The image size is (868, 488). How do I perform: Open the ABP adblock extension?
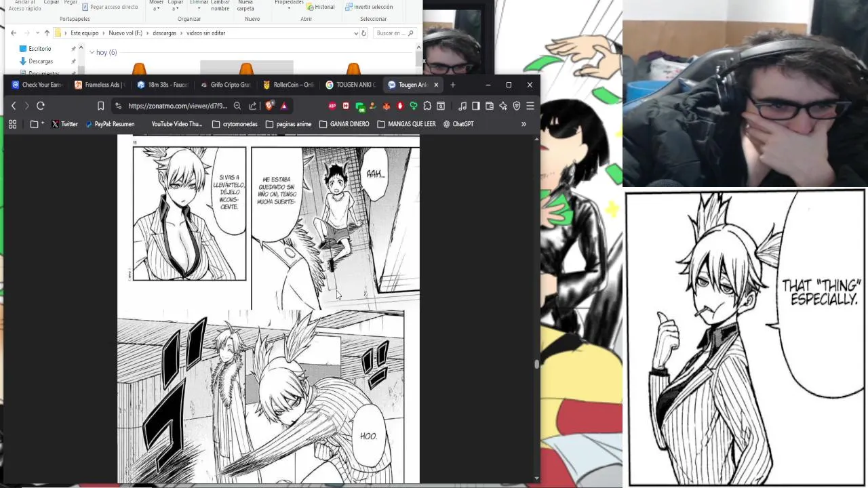tap(332, 106)
